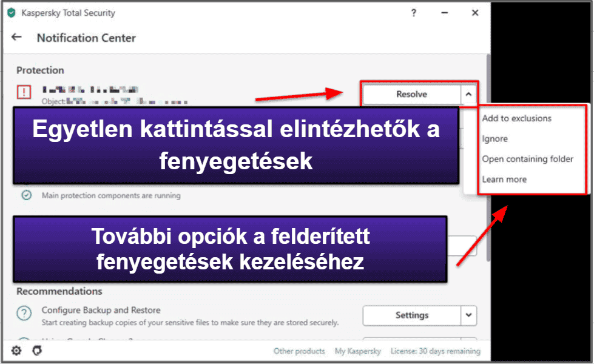594x364 pixels.
Task: Click the Settings button for Backup
Action: pyautogui.click(x=412, y=315)
